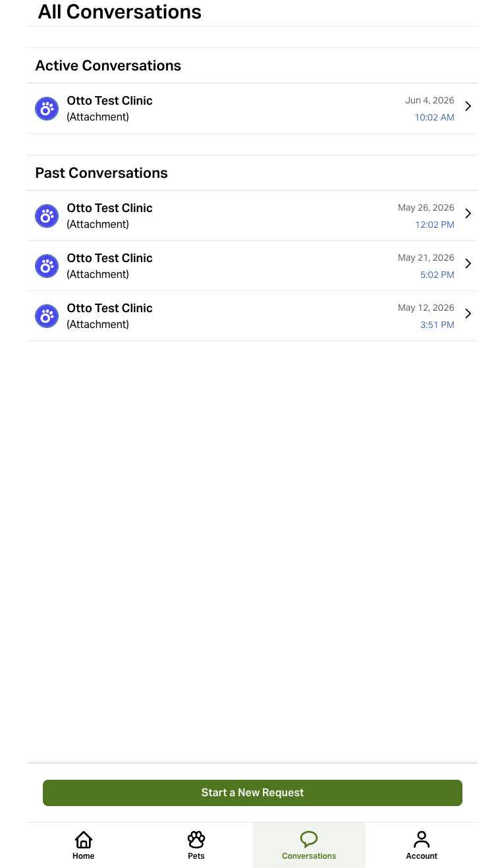Image resolution: width=502 pixels, height=868 pixels.
Task: Expand the May 26, 2026 conversation chevron
Action: 468,213
